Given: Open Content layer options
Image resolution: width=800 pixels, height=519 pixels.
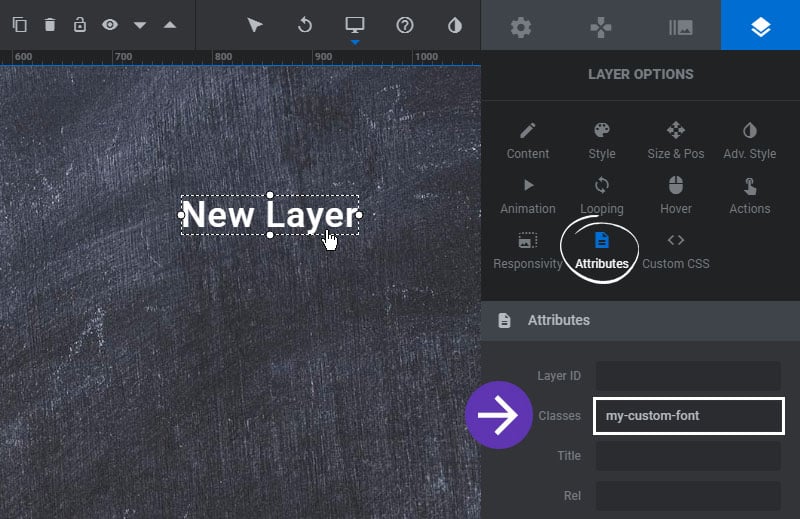Looking at the screenshot, I should (528, 141).
